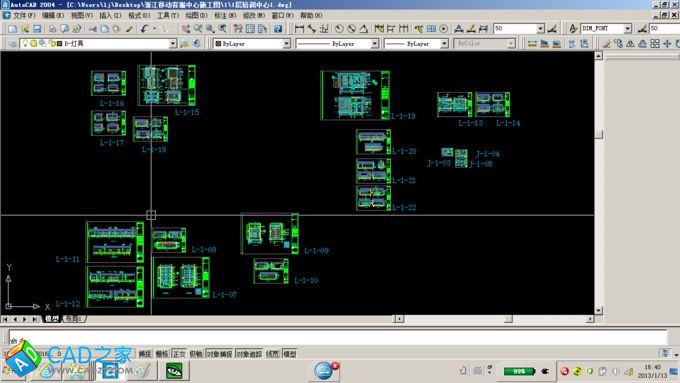Expand the DIM_FONT text style dropdown
This screenshot has width=680, height=383.
(627, 29)
